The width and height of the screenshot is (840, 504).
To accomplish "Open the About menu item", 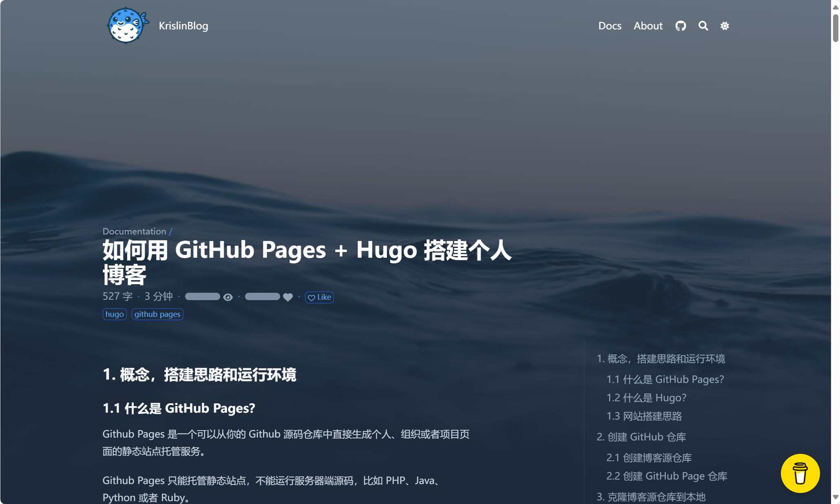I will tap(648, 26).
